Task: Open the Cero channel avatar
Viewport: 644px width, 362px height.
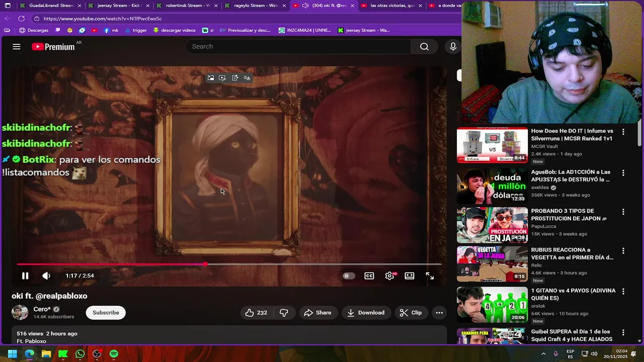Action: [20, 312]
